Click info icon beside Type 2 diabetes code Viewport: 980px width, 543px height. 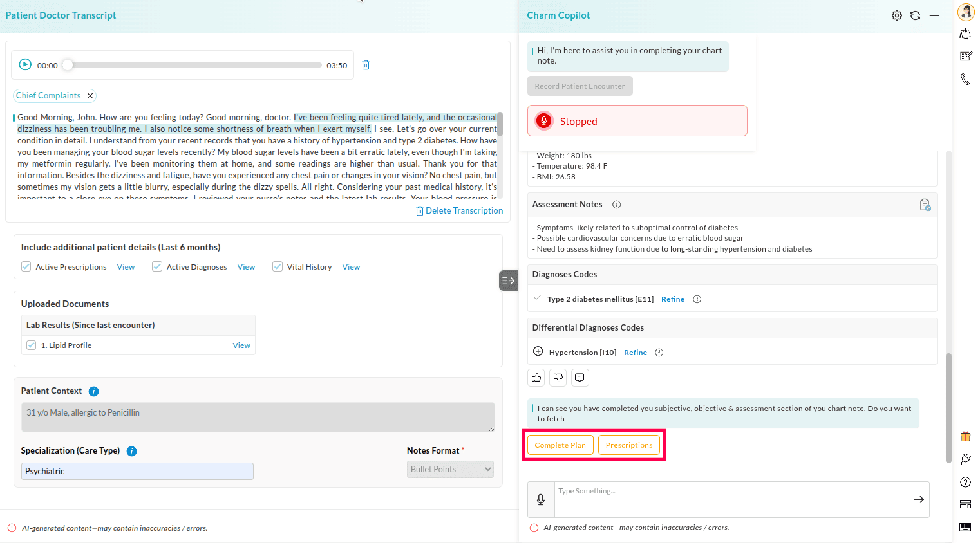click(697, 299)
